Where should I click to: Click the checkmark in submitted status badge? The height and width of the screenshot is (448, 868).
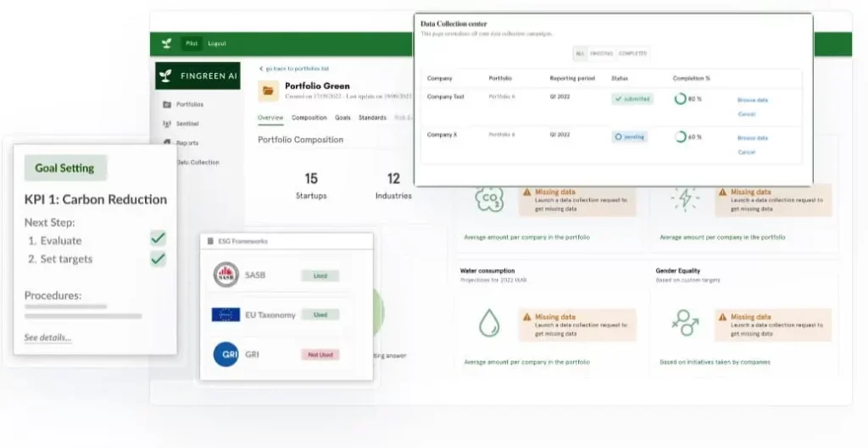point(618,99)
